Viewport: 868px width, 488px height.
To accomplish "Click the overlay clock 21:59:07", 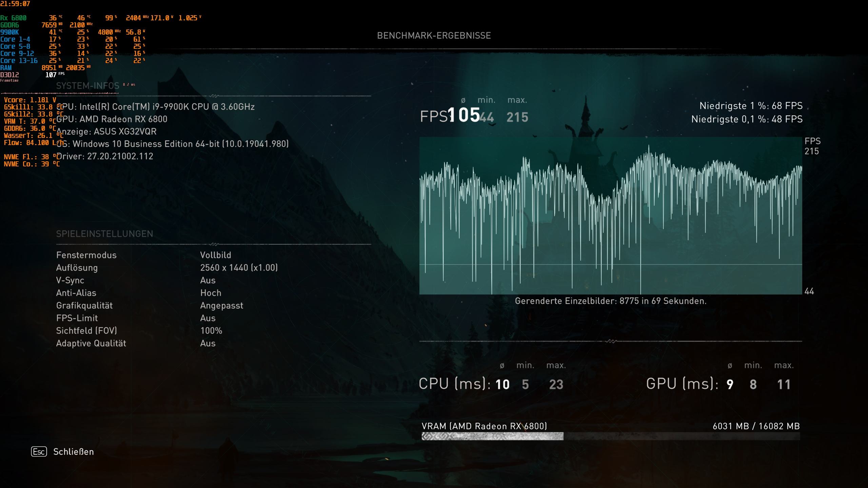I will [x=15, y=4].
